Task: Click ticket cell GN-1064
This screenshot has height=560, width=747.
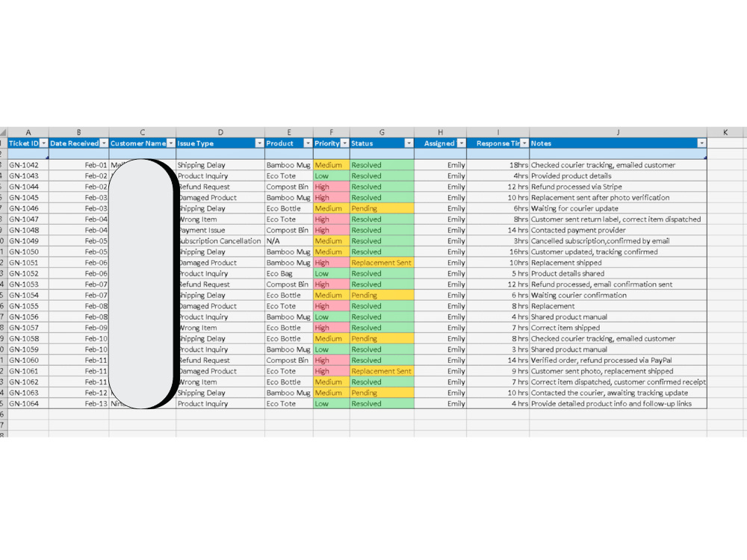Action: 28,404
